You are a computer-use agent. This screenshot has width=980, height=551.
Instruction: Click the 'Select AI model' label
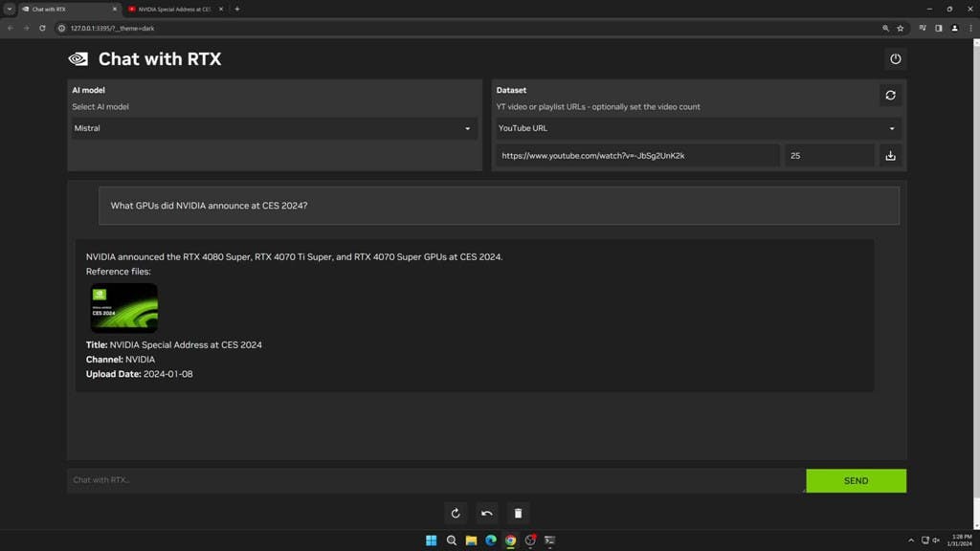[100, 107]
